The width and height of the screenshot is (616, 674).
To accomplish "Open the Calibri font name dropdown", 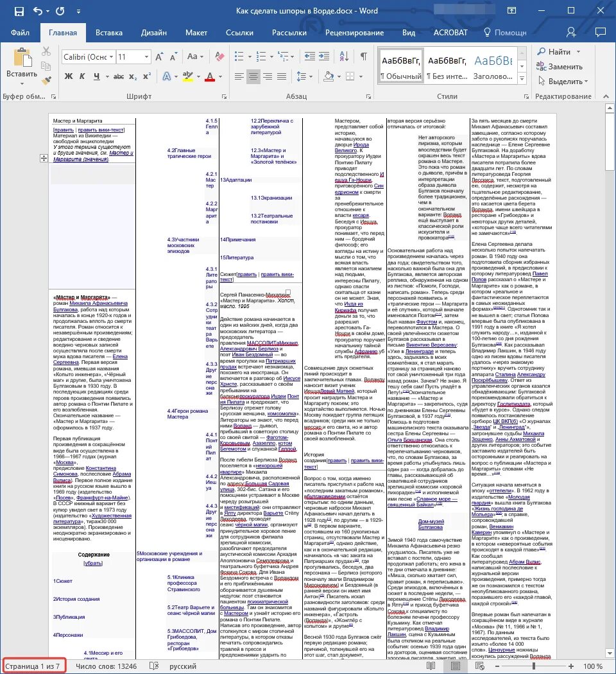I will point(111,56).
